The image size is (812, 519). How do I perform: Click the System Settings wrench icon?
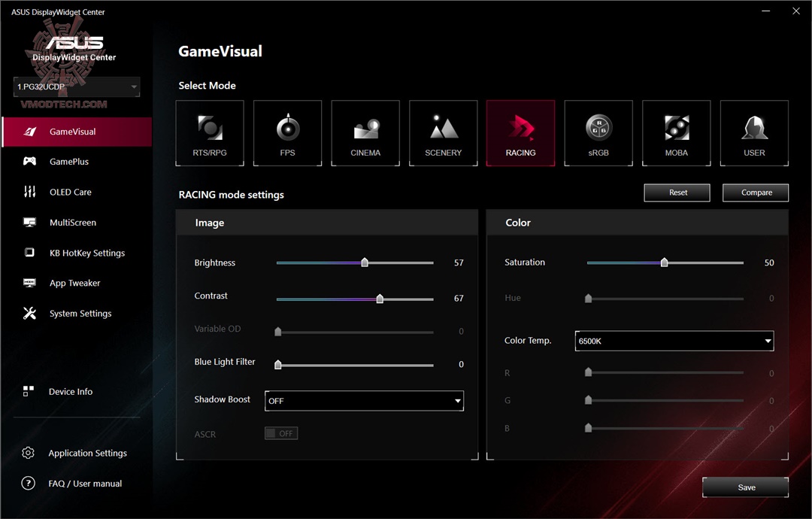(x=29, y=313)
